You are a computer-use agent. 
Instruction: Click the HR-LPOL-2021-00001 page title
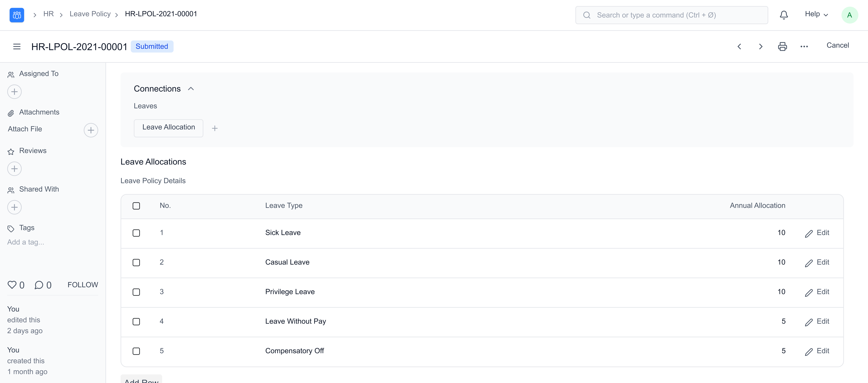coord(79,47)
